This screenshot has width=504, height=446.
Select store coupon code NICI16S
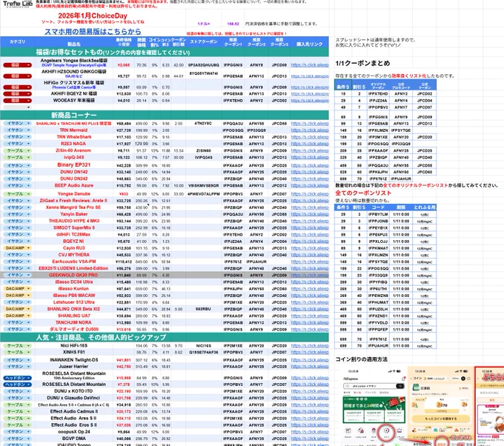tap(204, 346)
